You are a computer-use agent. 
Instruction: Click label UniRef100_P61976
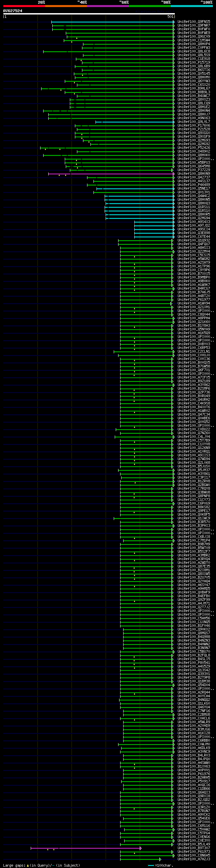194,774
